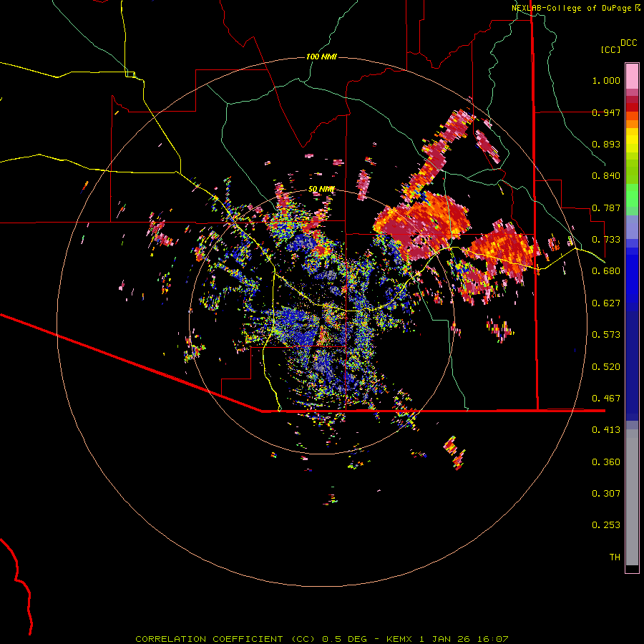Click the 0.893 scale value
Viewport: 644px width, 644px height.
pyautogui.click(x=606, y=144)
